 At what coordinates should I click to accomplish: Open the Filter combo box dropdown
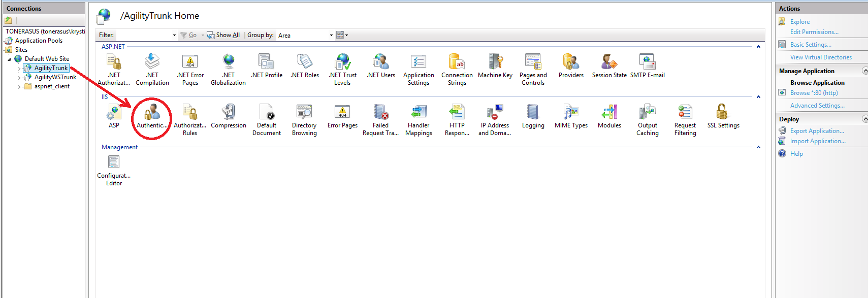pyautogui.click(x=174, y=36)
